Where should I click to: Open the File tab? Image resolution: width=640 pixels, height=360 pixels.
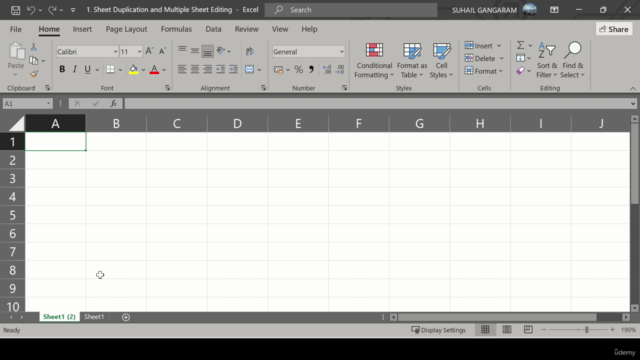click(16, 29)
